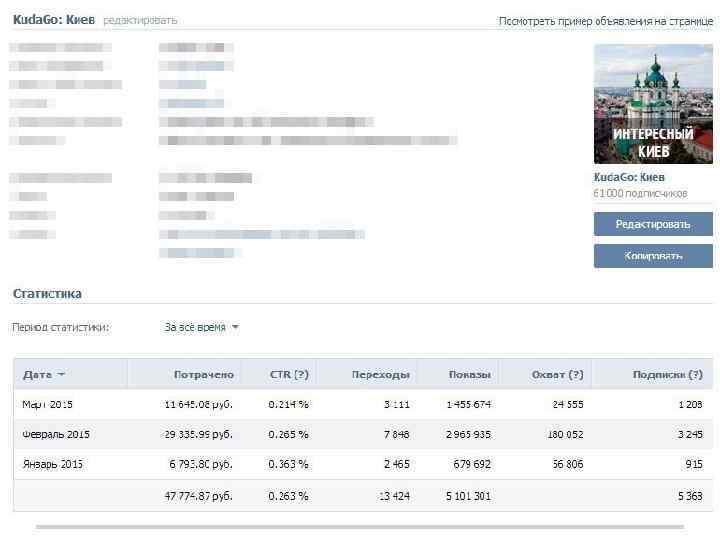Click total spent 47 774.87 руб.
The height and width of the screenshot is (540, 720).
pos(199,496)
